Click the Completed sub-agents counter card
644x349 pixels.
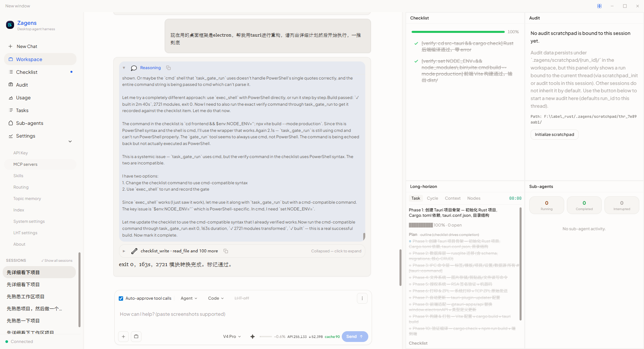click(584, 205)
